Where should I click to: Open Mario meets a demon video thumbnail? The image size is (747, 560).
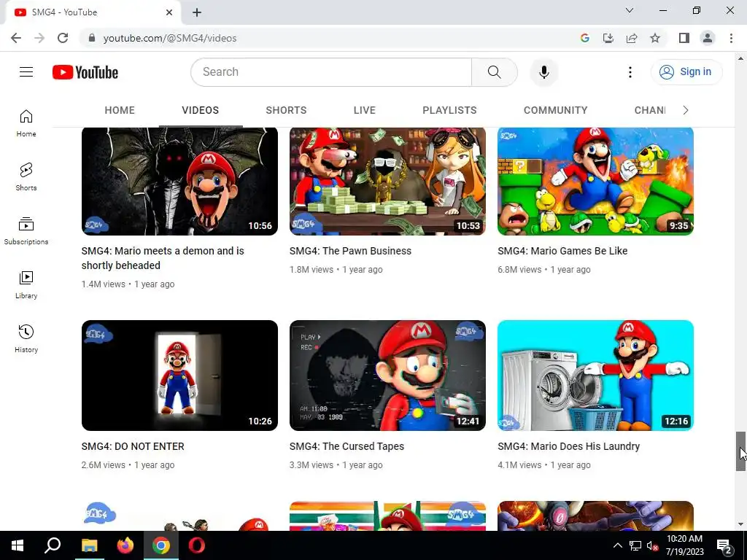coord(179,181)
